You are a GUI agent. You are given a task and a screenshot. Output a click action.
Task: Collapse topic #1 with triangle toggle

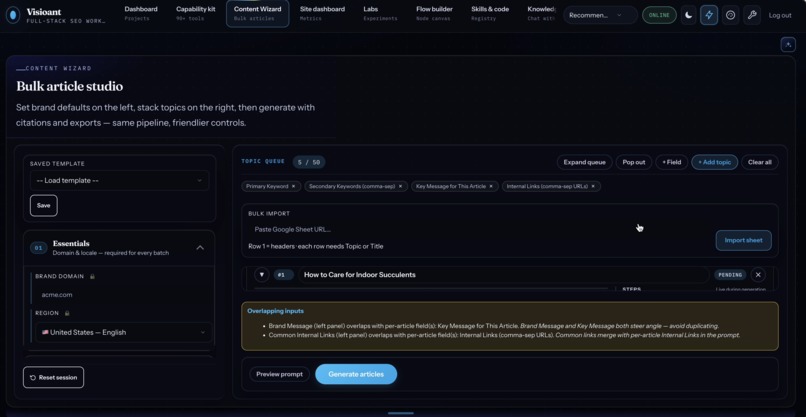[x=262, y=275]
